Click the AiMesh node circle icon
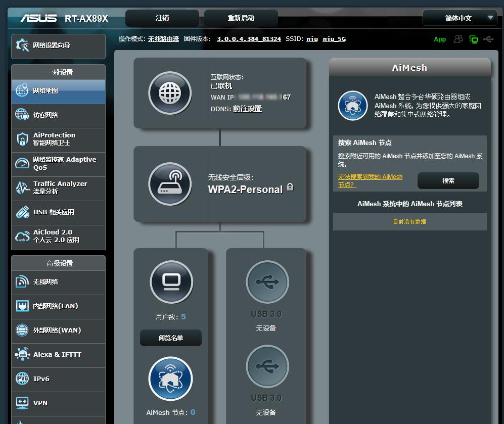The height and width of the screenshot is (424, 504). coord(171,379)
